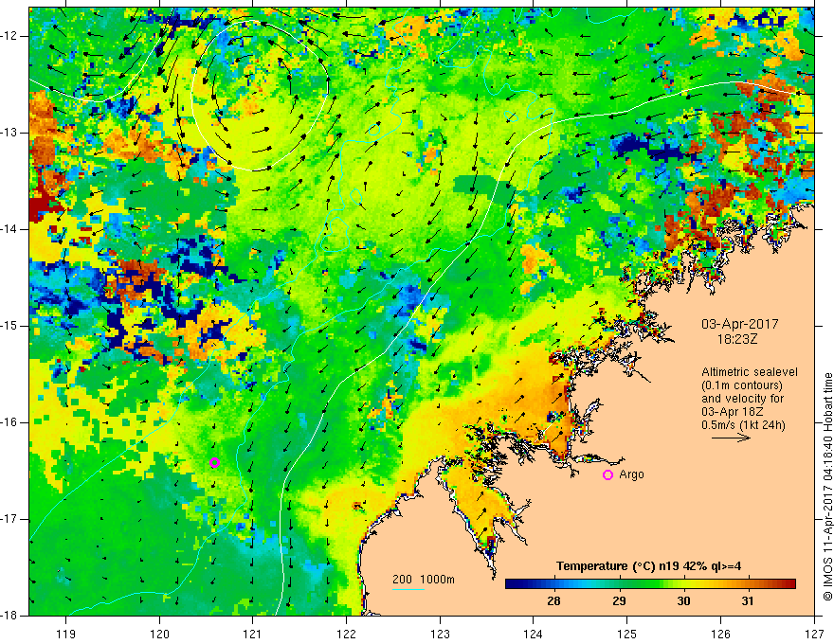Click the latitude -12 axis label
The height and width of the screenshot is (644, 834).
point(9,36)
